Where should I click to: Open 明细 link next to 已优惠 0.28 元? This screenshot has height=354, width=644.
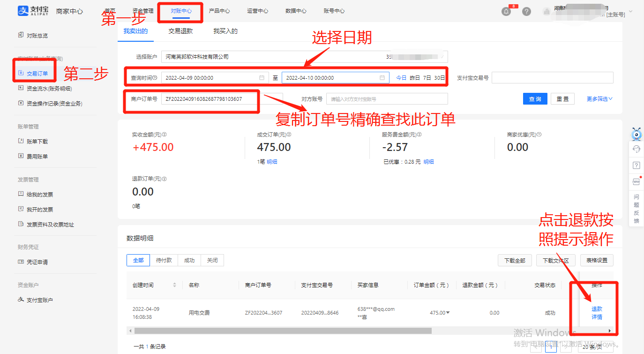429,162
